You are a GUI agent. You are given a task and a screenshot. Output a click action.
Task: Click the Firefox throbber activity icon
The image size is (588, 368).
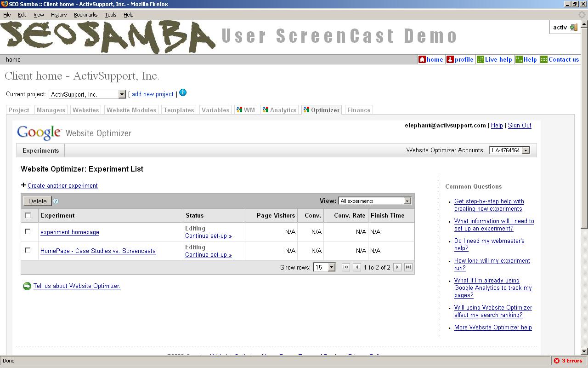point(582,15)
